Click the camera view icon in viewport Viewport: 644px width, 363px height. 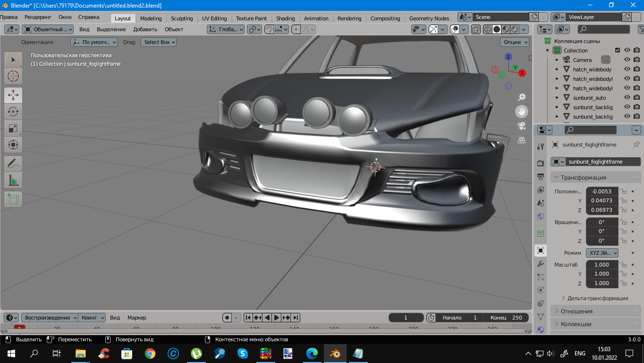522,126
